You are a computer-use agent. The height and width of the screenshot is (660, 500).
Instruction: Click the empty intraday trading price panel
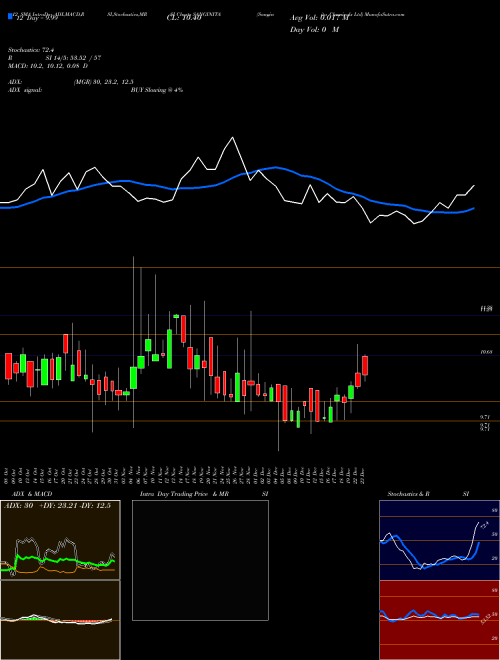coord(200,560)
